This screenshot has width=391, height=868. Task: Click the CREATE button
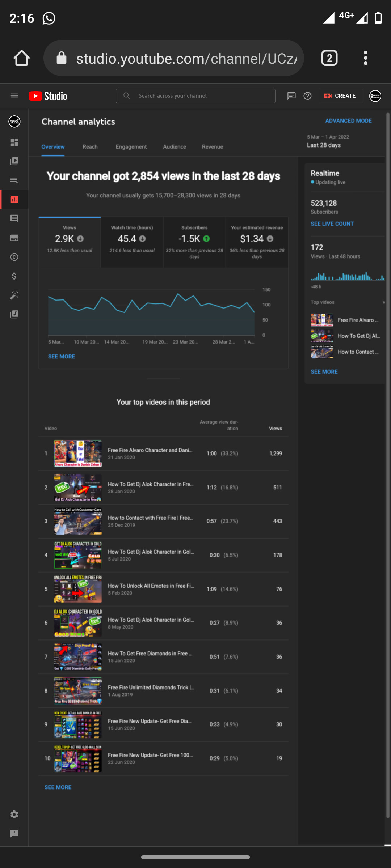click(x=340, y=96)
